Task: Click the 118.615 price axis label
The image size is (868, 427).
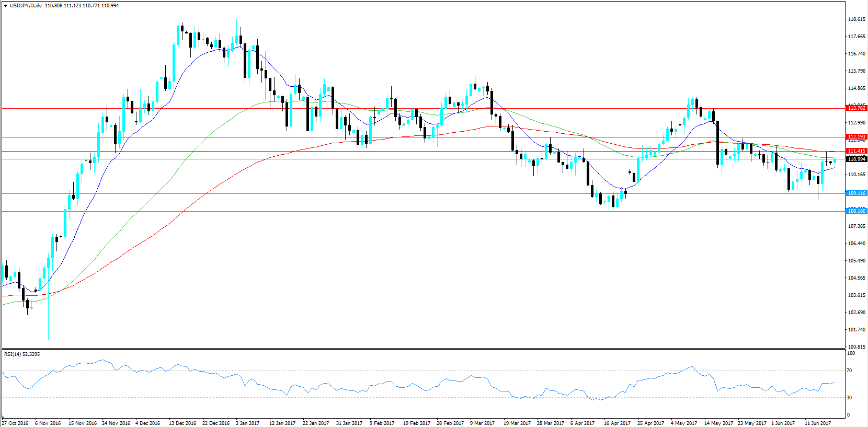Action: click(x=856, y=19)
